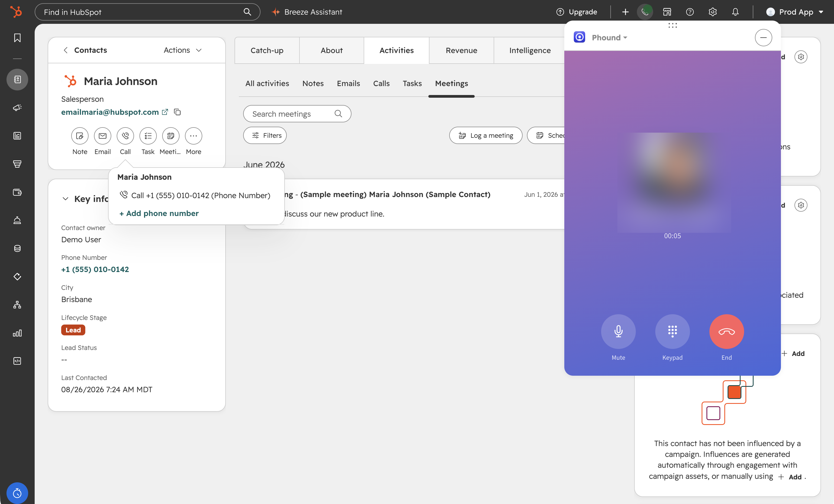
Task: Select the Notes activity tab
Action: click(313, 83)
